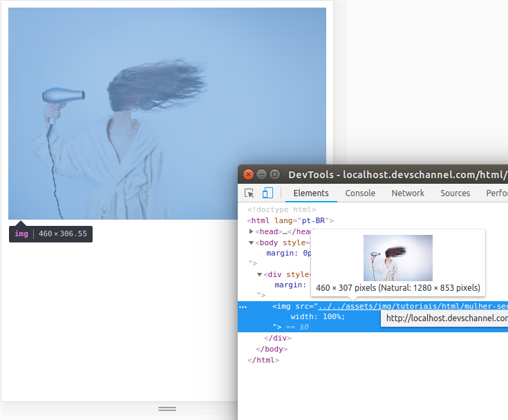
Task: Switch to the Sources tab
Action: [455, 193]
